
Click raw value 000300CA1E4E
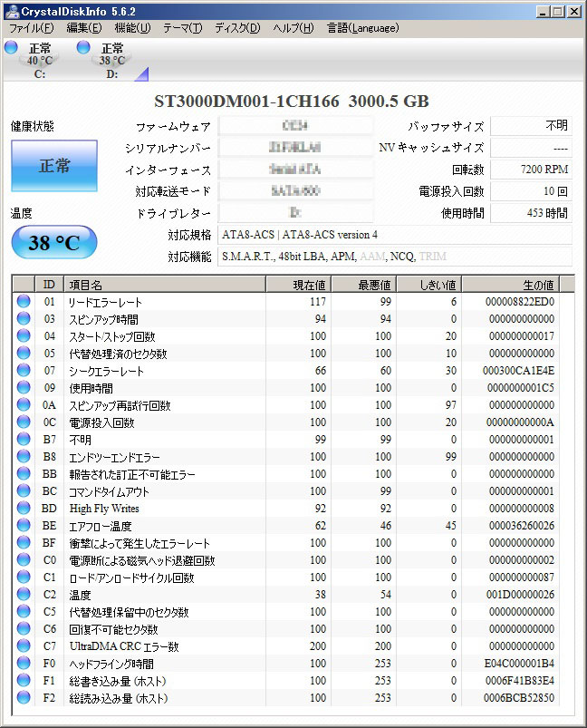coord(518,371)
